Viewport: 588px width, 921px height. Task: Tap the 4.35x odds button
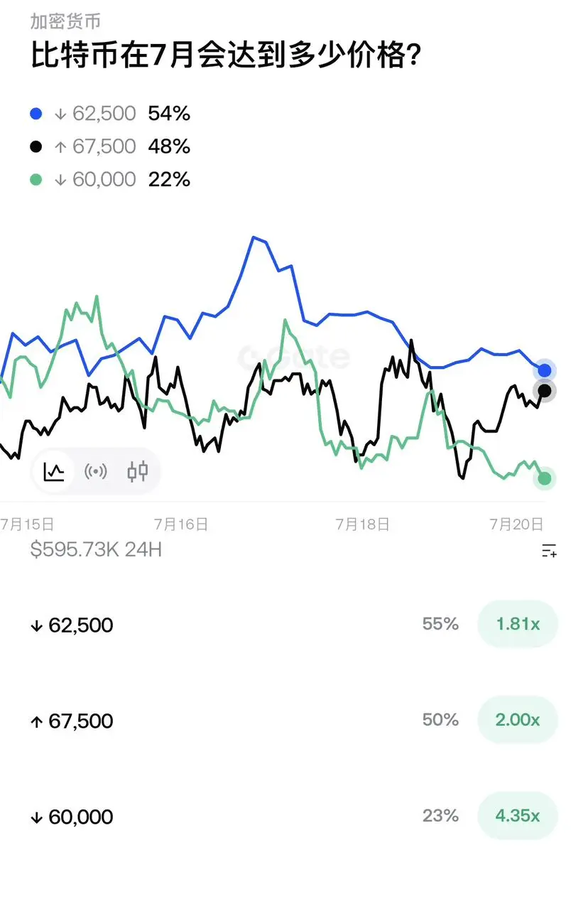518,816
